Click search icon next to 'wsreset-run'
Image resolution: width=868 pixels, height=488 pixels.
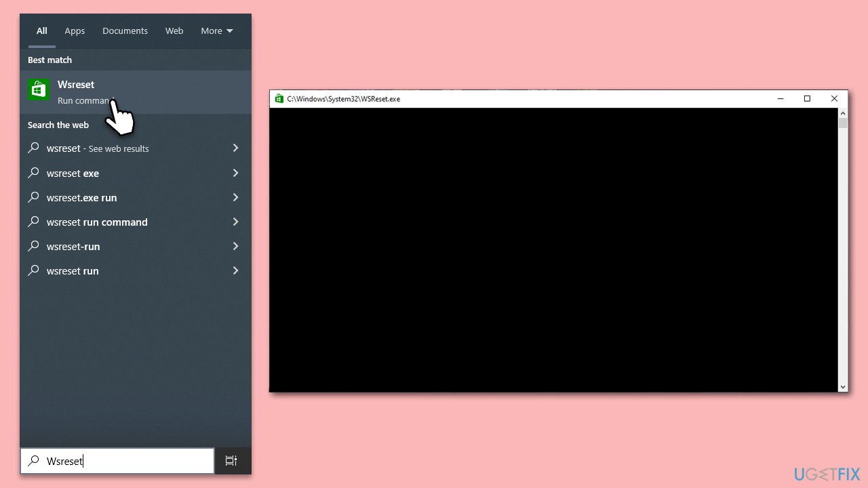[x=33, y=246]
